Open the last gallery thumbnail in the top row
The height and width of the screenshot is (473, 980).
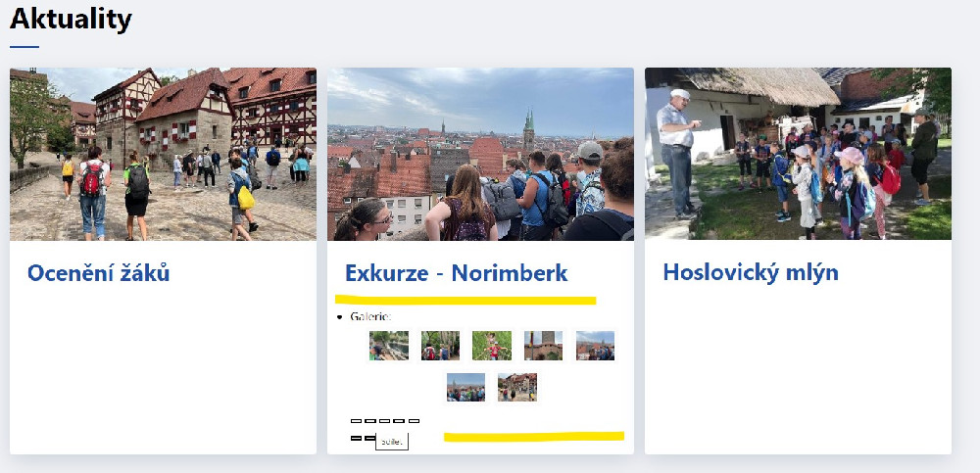(595, 346)
